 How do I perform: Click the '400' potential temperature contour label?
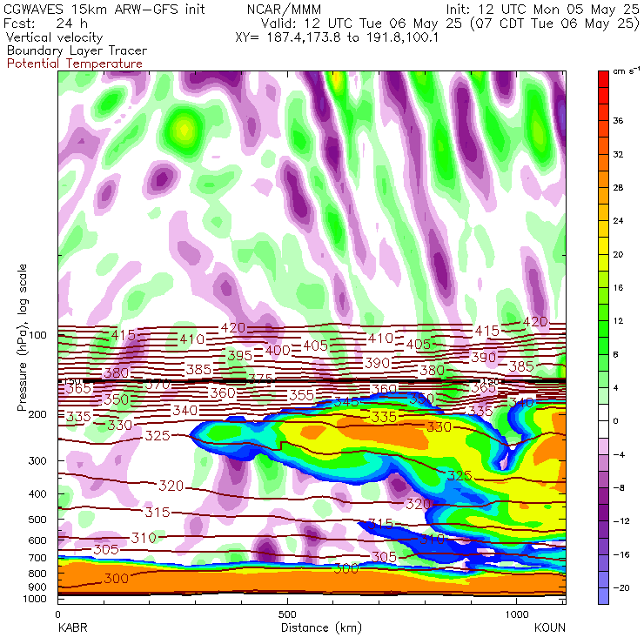(x=278, y=351)
